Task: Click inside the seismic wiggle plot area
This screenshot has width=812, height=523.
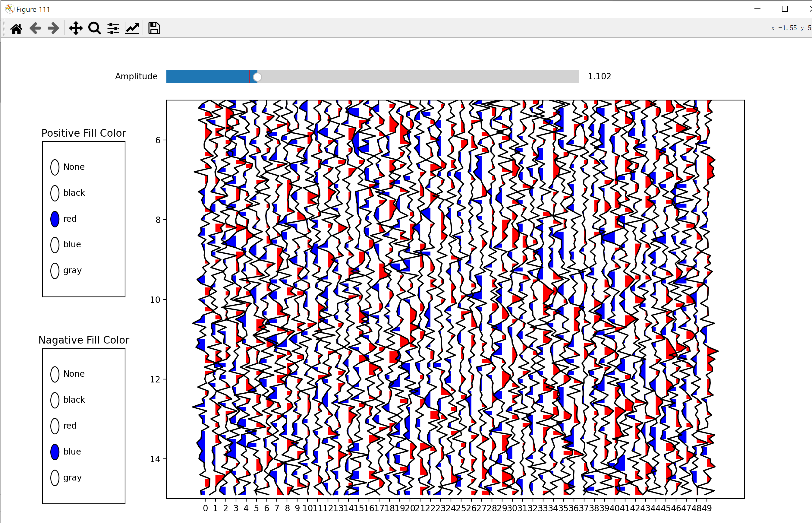Action: click(x=455, y=299)
